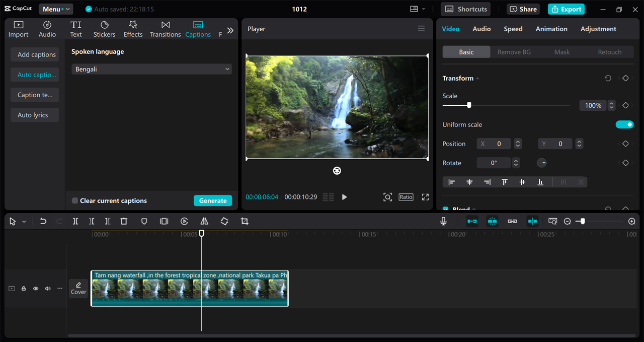Image resolution: width=644 pixels, height=342 pixels.
Task: Start voiceover recording with microphone icon
Action: (443, 221)
